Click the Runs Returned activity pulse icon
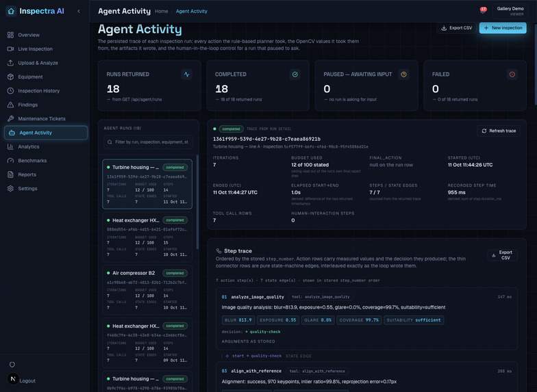The image size is (537, 392). coord(186,74)
